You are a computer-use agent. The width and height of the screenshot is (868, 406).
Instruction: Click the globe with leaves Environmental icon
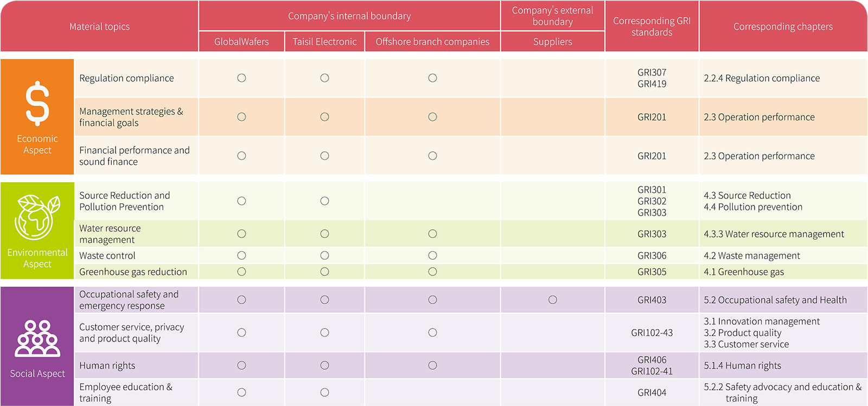pos(37,216)
